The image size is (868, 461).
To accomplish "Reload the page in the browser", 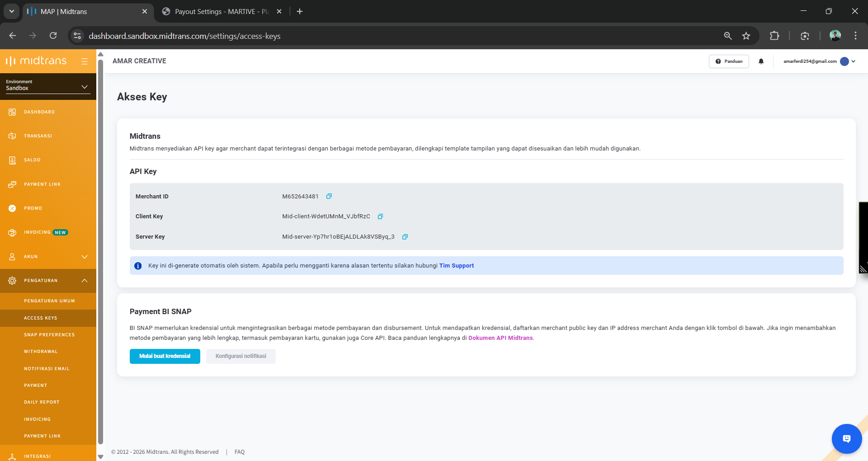I will click(x=53, y=36).
